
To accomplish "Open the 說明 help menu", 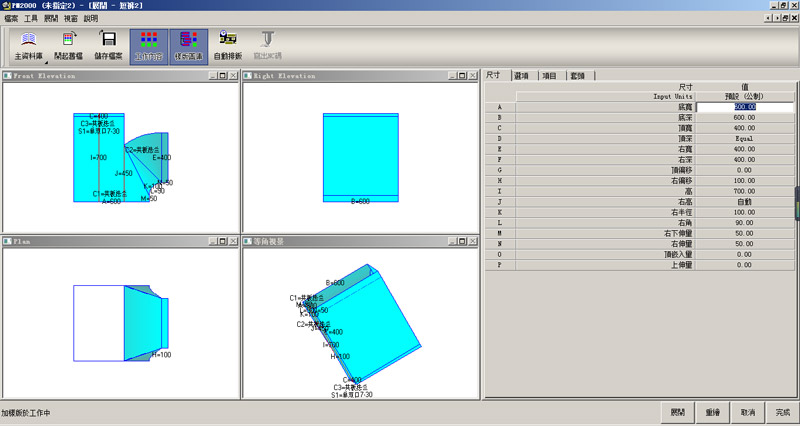I will [x=91, y=18].
